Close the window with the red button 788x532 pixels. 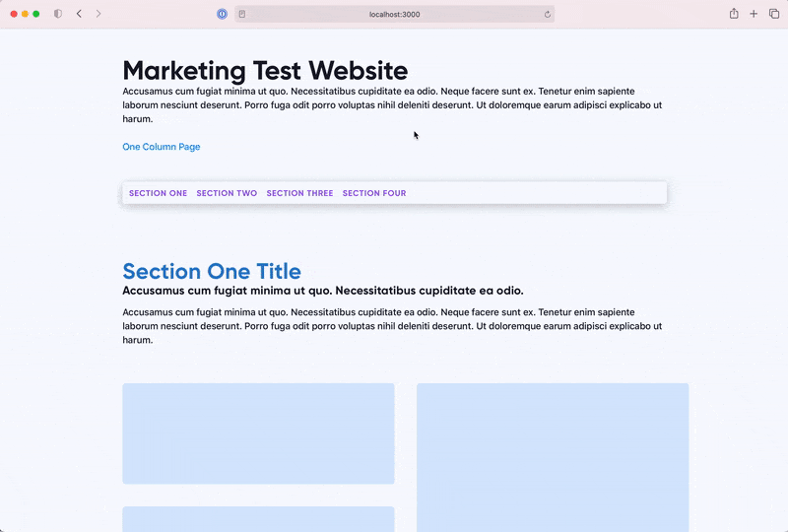(x=14, y=14)
